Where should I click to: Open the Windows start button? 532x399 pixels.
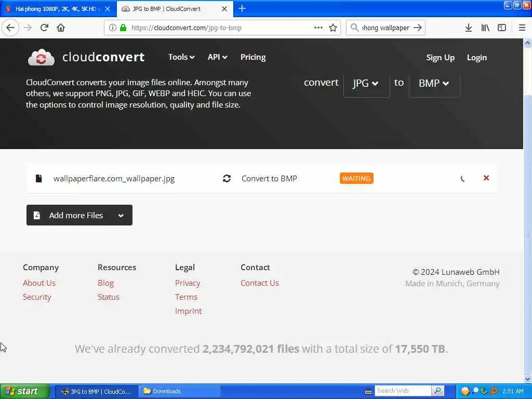point(25,391)
